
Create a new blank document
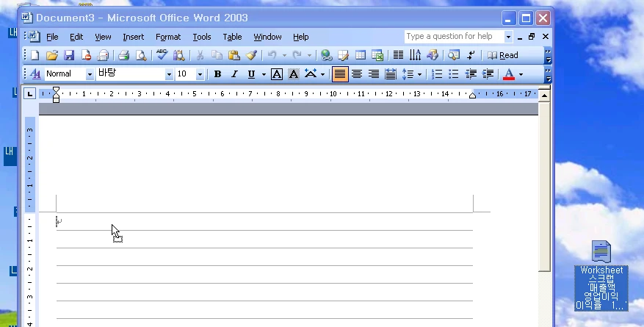coord(35,55)
